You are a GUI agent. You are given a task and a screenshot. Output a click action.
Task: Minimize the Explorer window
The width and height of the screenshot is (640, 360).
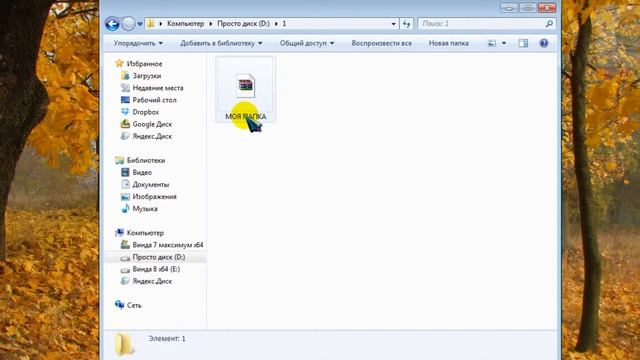[x=509, y=8]
